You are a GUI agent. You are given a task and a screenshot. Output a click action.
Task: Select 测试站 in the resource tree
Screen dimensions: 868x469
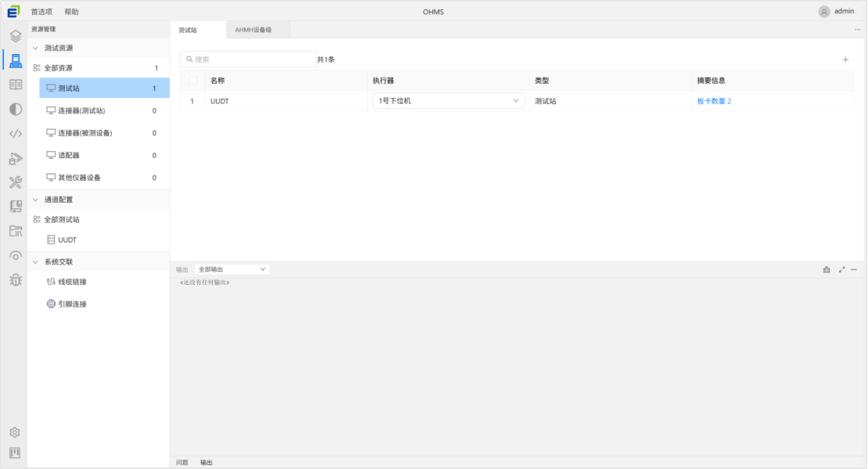104,88
